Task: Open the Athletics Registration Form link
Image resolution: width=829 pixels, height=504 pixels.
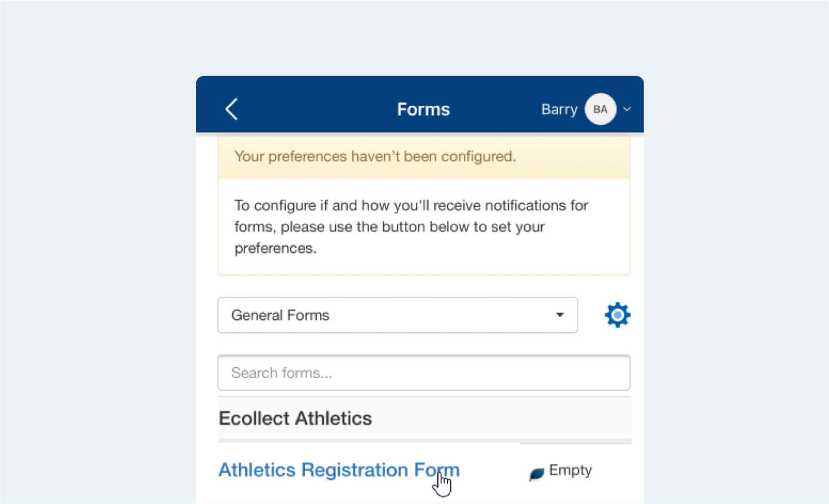Action: click(338, 470)
